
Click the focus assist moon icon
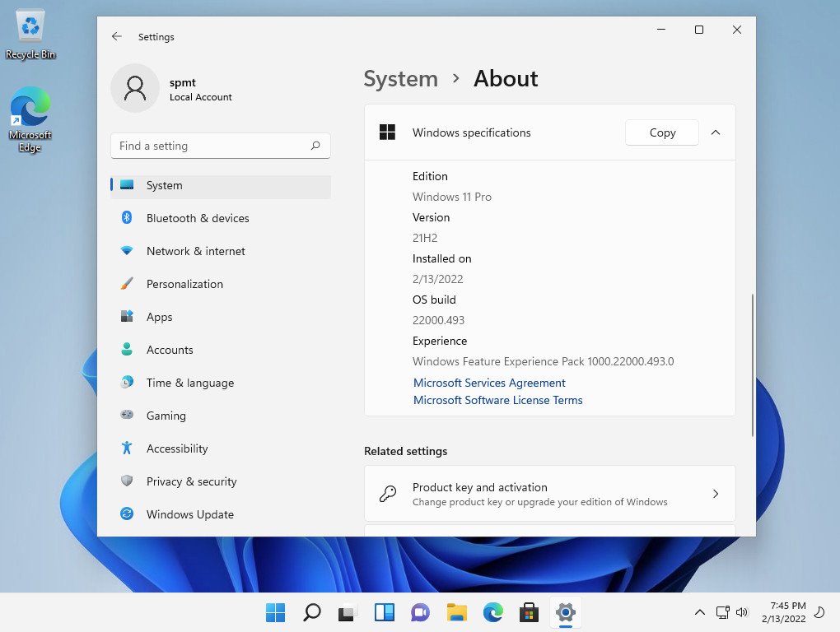click(x=819, y=612)
